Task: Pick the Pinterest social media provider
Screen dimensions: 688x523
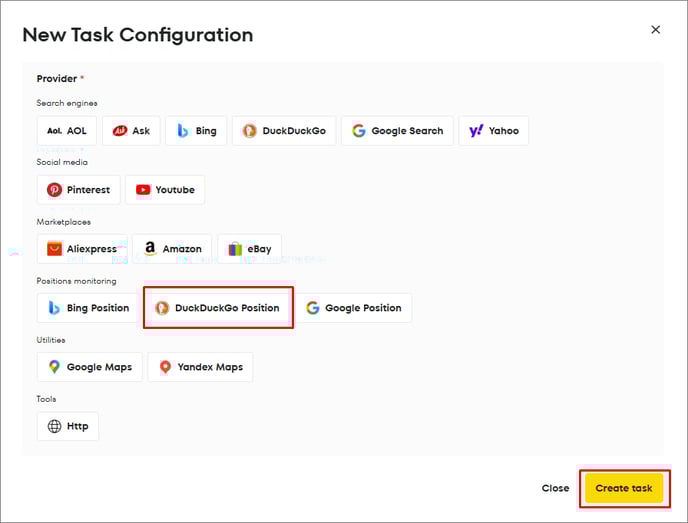Action: tap(79, 190)
